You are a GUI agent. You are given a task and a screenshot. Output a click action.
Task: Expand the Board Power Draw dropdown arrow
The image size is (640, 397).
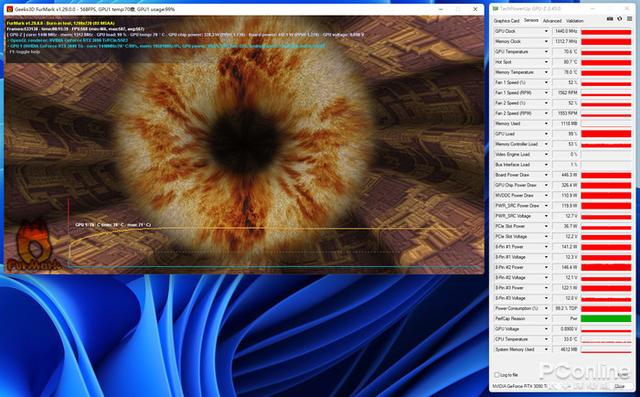(x=546, y=175)
